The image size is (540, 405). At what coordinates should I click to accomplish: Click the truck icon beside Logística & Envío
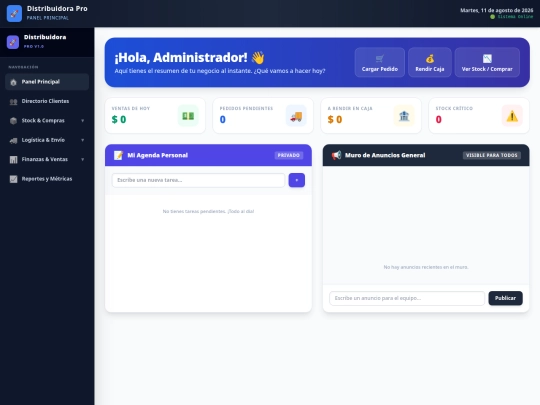pos(13,140)
